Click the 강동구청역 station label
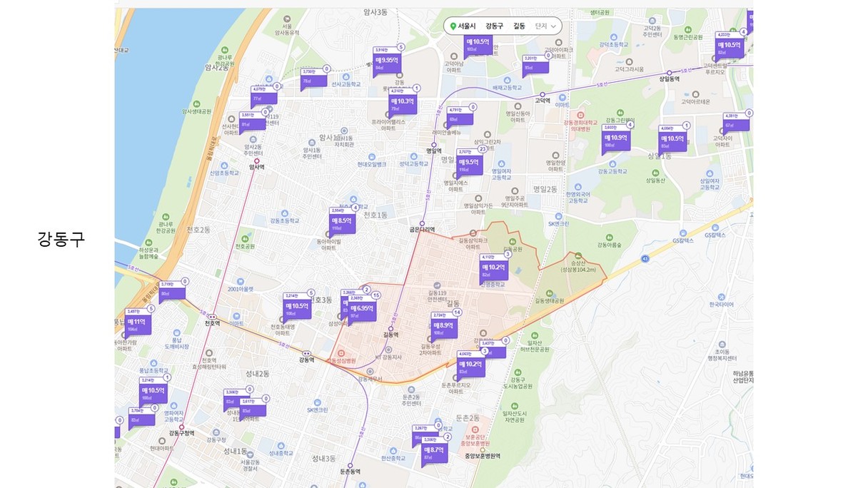Image resolution: width=868 pixels, height=488 pixels. 181,434
